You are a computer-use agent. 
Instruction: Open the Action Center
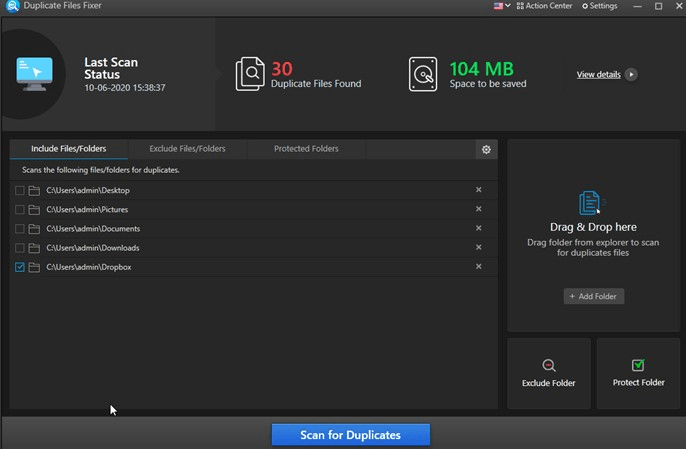point(544,6)
